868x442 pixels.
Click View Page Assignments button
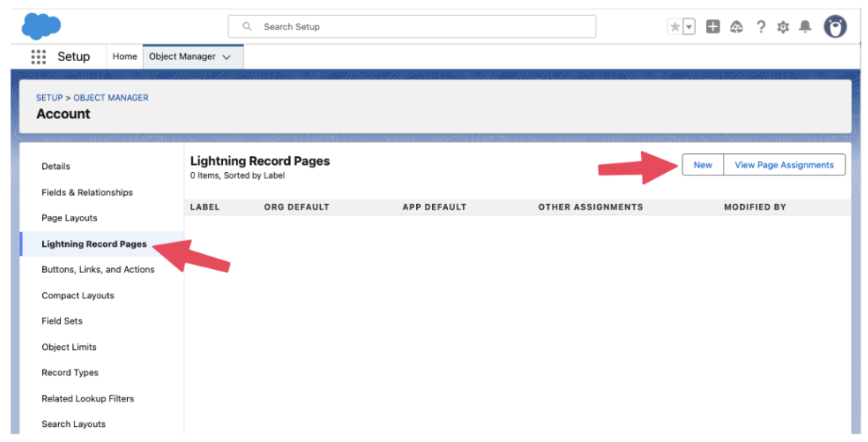[x=784, y=165]
